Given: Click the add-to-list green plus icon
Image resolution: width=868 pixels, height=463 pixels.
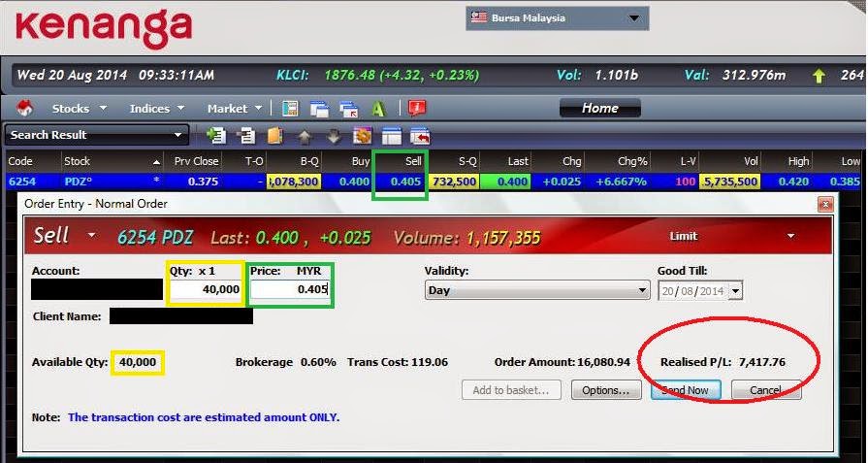Looking at the screenshot, I should click(x=215, y=135).
